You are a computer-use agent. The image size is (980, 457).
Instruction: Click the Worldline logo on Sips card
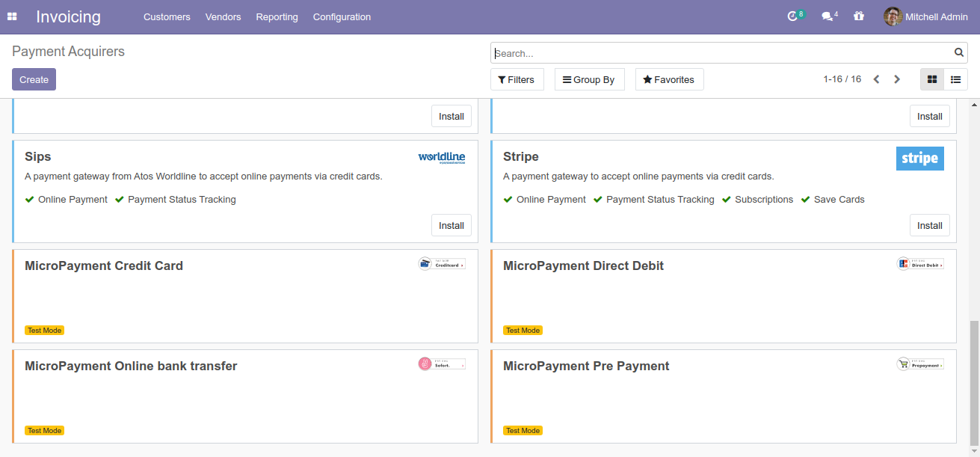point(442,157)
